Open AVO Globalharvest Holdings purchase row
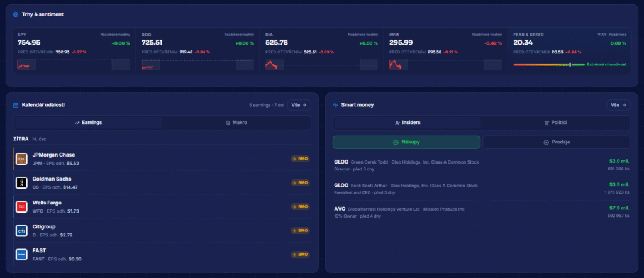The width and height of the screenshot is (644, 278). click(x=481, y=213)
